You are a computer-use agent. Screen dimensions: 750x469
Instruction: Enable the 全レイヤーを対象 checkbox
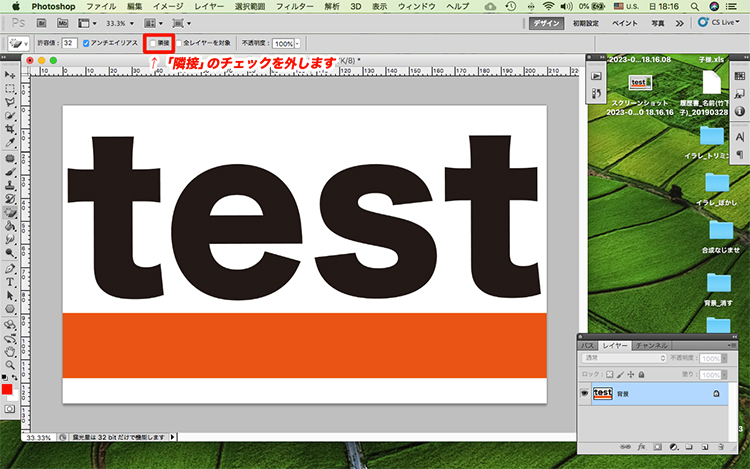180,44
